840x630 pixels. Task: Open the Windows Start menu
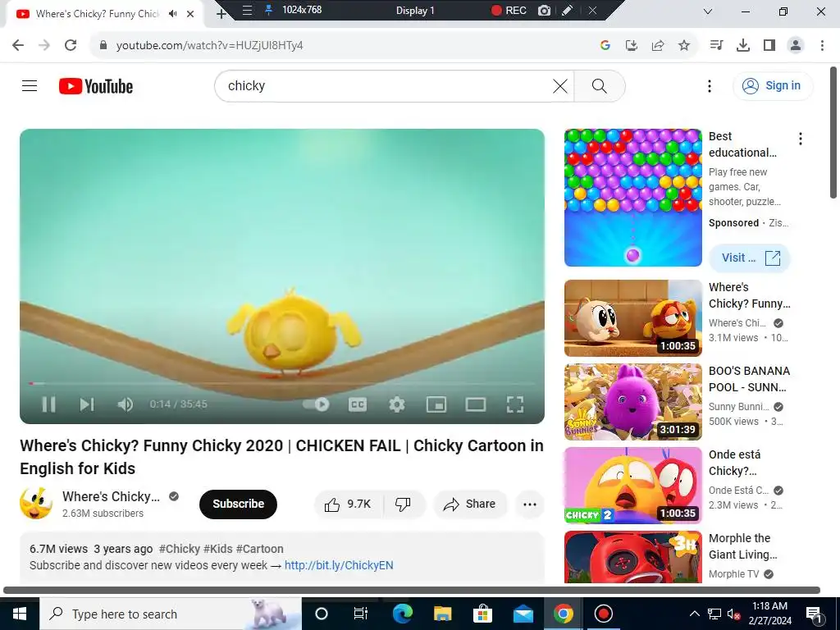[x=20, y=614]
